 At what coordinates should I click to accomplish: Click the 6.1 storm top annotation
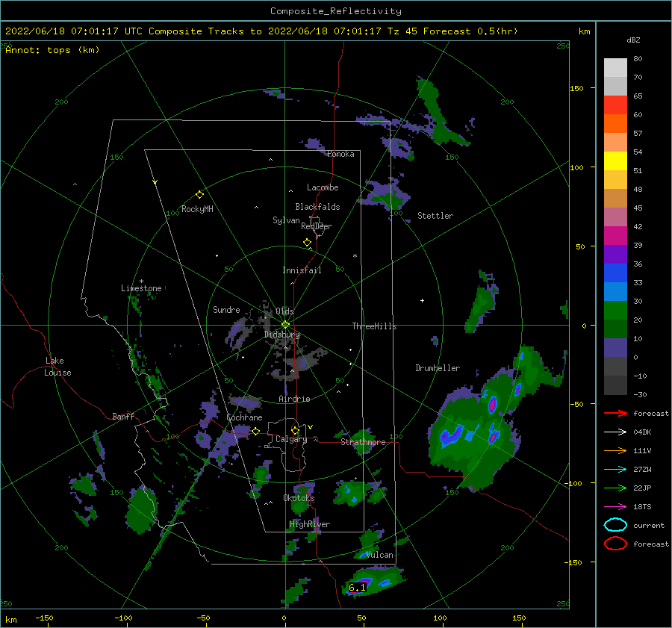tap(357, 588)
